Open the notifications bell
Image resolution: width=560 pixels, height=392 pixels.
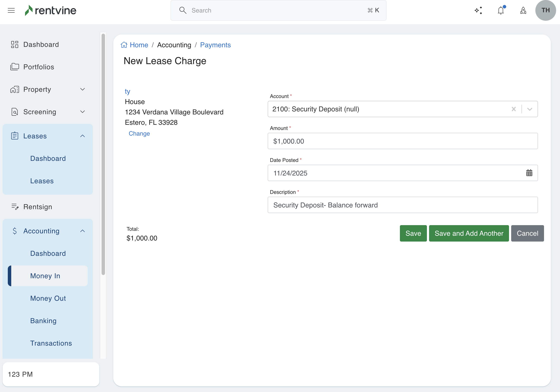point(501,10)
